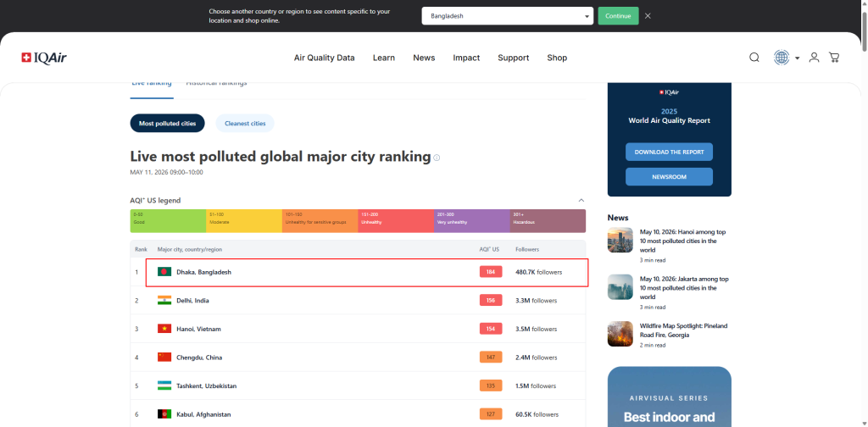Open the Air Quality Data menu
Viewport: 868px width, 427px height.
point(325,58)
